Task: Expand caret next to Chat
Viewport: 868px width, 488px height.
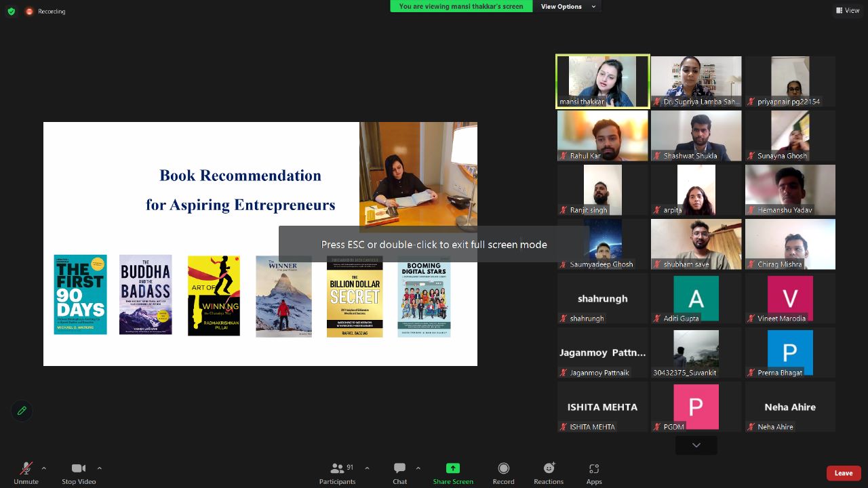Action: point(418,468)
